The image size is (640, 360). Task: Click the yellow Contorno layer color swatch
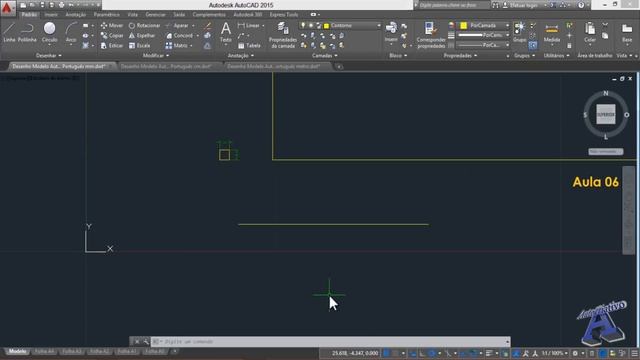[327, 26]
